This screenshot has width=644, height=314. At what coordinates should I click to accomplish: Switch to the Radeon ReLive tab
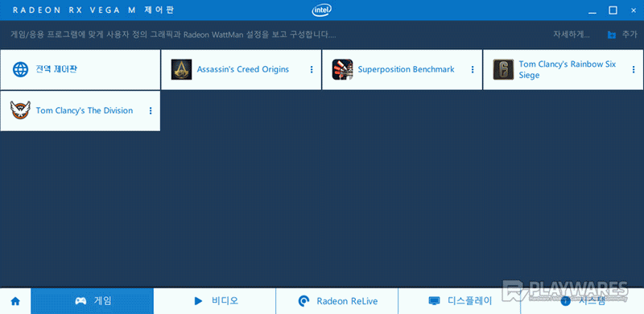click(336, 301)
